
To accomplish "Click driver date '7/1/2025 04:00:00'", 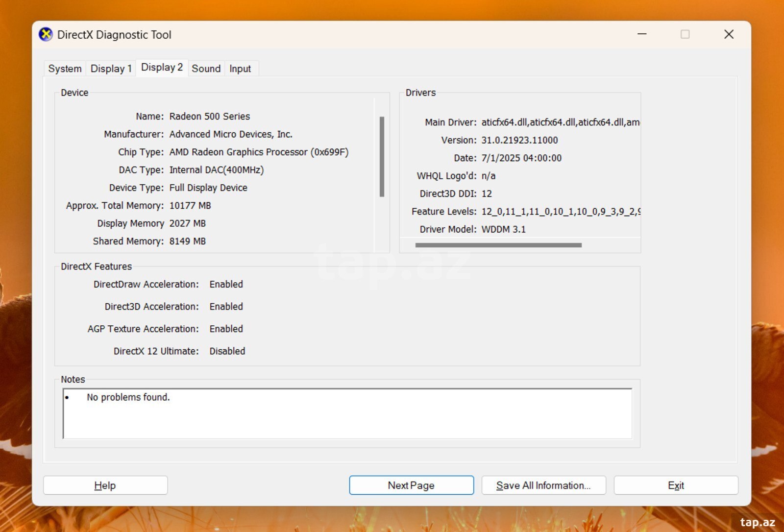I will coord(521,158).
